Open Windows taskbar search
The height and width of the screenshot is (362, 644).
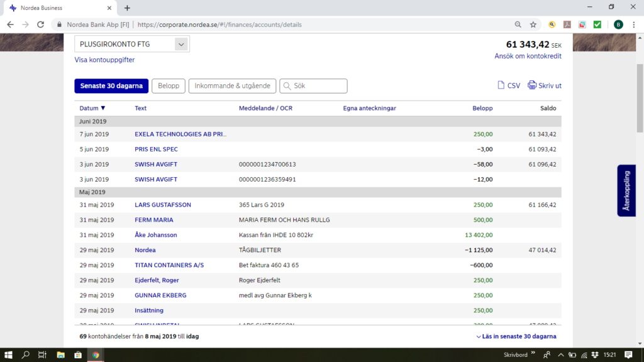click(x=25, y=355)
